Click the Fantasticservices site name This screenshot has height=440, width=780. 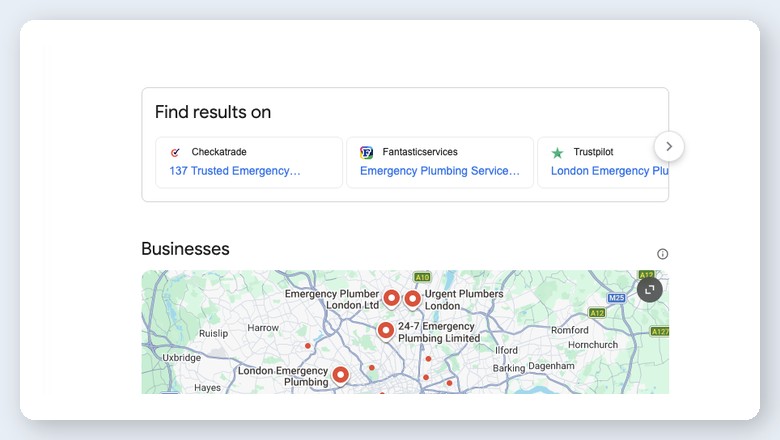(420, 152)
